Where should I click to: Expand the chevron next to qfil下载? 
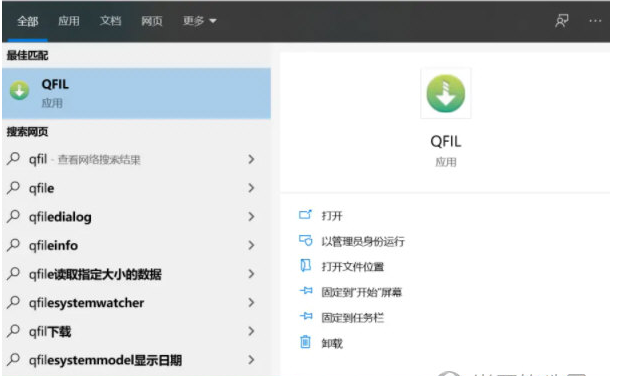pos(251,331)
